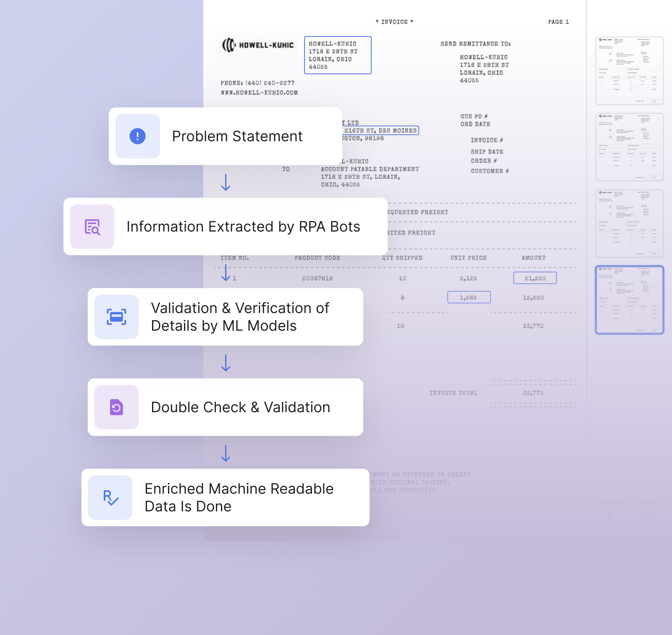Image resolution: width=672 pixels, height=635 pixels.
Task: Open the second invoice page thumbnail
Action: pos(630,147)
